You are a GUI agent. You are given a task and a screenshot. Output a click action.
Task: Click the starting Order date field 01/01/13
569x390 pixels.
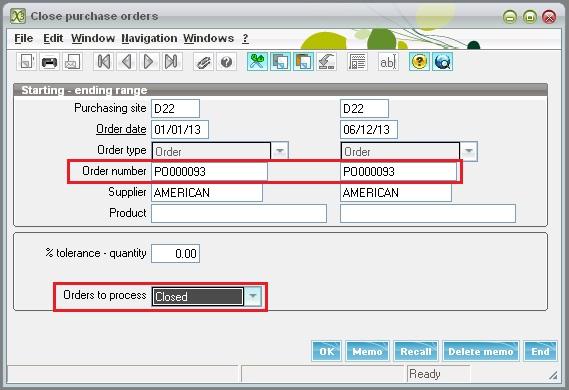click(x=180, y=130)
